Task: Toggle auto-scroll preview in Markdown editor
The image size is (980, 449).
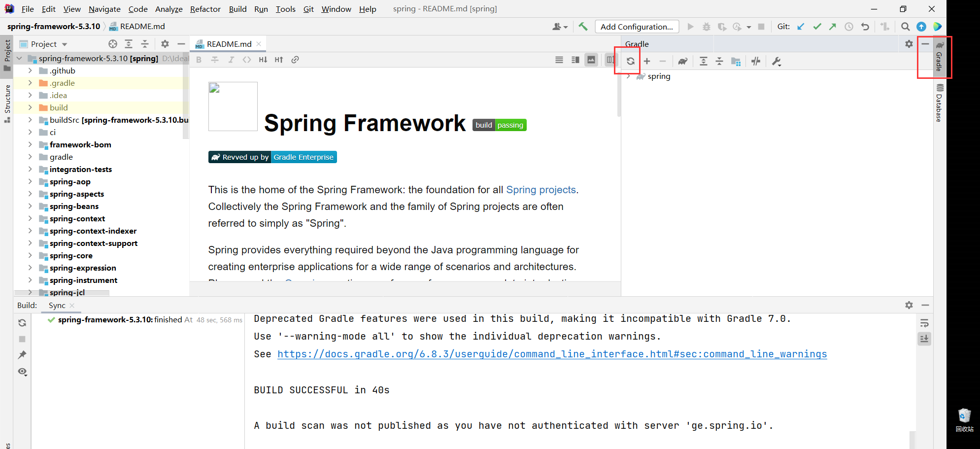Action: (610, 60)
